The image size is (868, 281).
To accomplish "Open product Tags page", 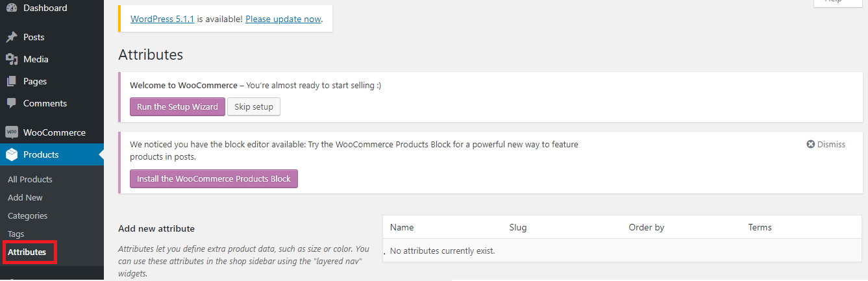I will 16,234.
